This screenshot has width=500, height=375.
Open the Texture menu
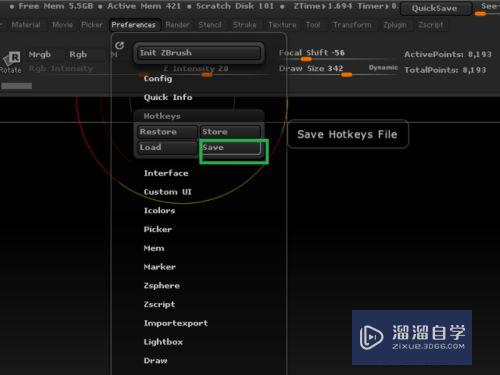(x=282, y=25)
